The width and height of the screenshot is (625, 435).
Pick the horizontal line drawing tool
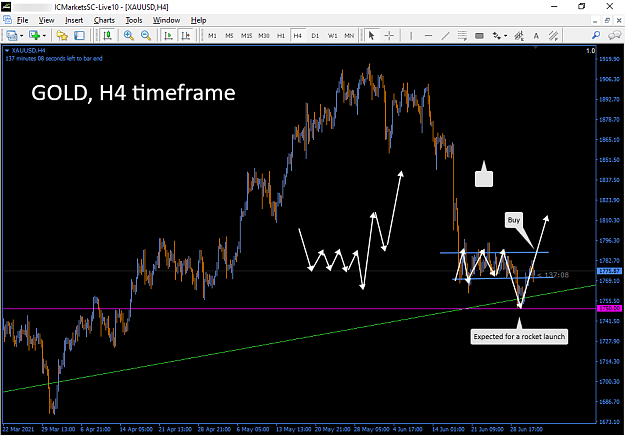point(428,35)
